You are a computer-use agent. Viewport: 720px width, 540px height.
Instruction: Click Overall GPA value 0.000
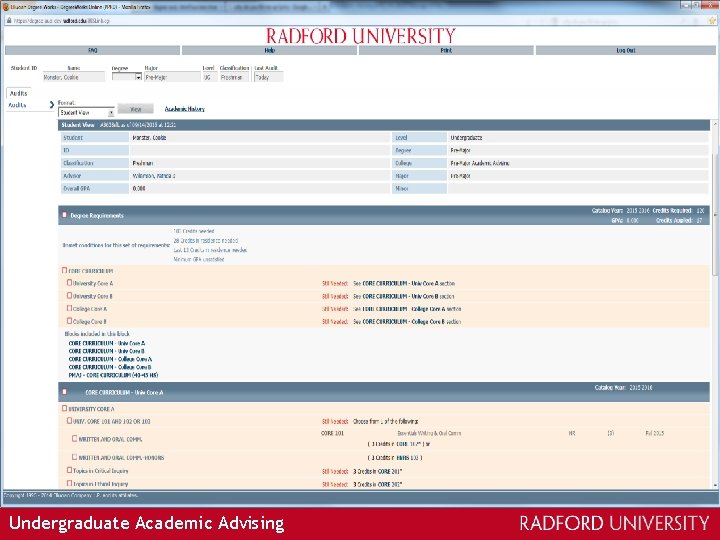139,188
